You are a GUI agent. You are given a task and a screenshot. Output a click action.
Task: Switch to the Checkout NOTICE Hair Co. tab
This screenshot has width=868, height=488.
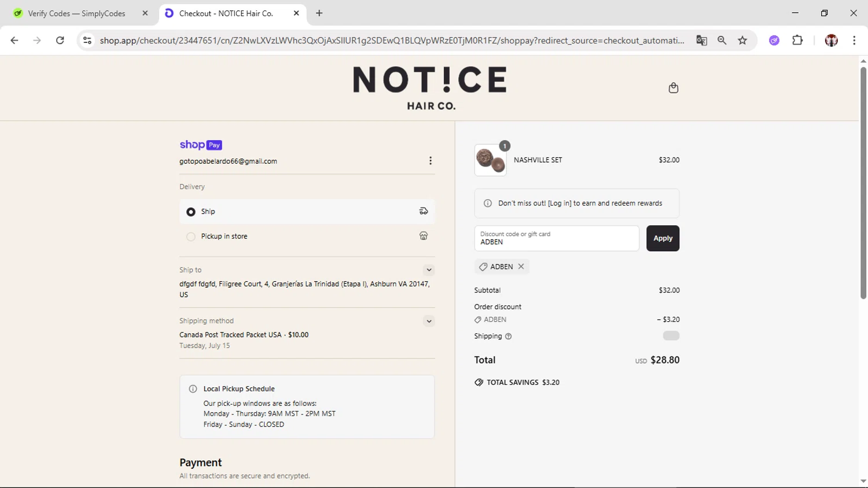pyautogui.click(x=226, y=13)
